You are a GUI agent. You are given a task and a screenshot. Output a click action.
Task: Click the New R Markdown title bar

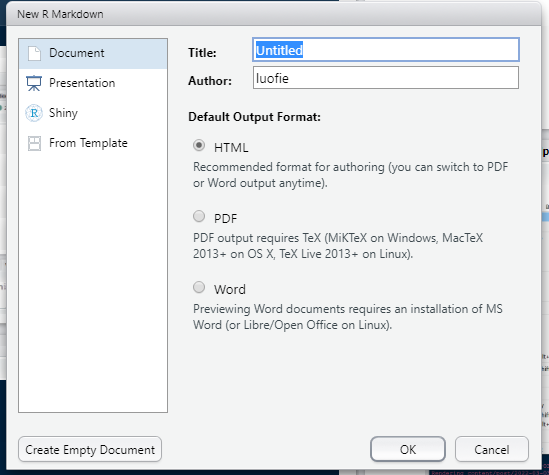[274, 14]
